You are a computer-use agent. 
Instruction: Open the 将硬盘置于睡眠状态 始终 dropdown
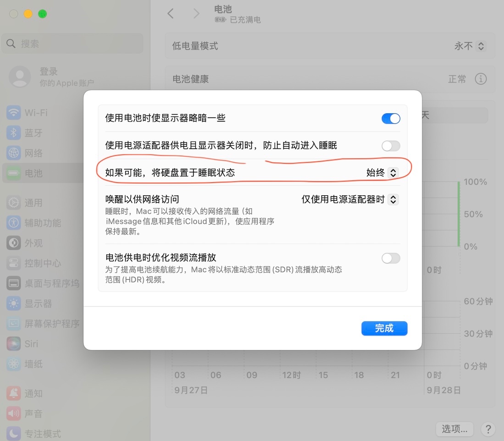pos(382,173)
